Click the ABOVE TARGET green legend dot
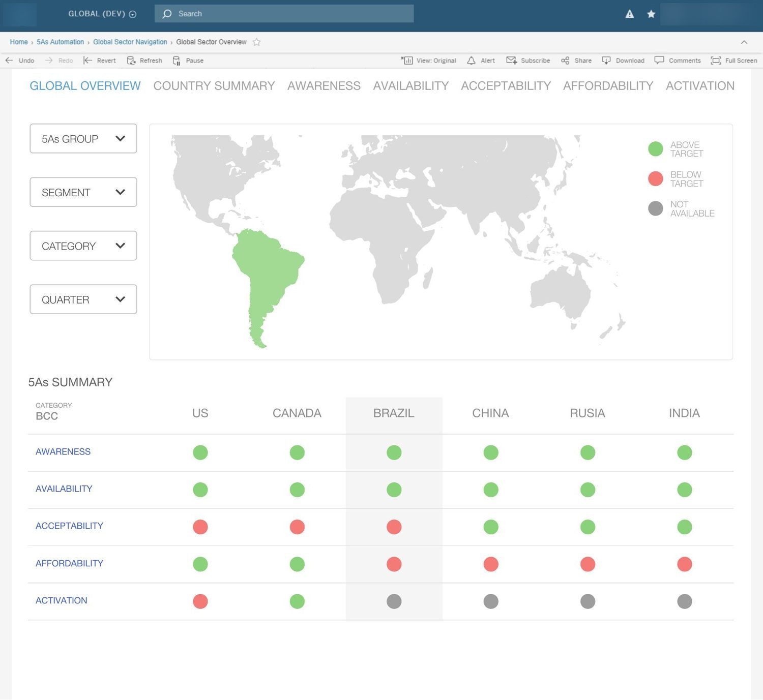This screenshot has width=763, height=700. tap(656, 149)
